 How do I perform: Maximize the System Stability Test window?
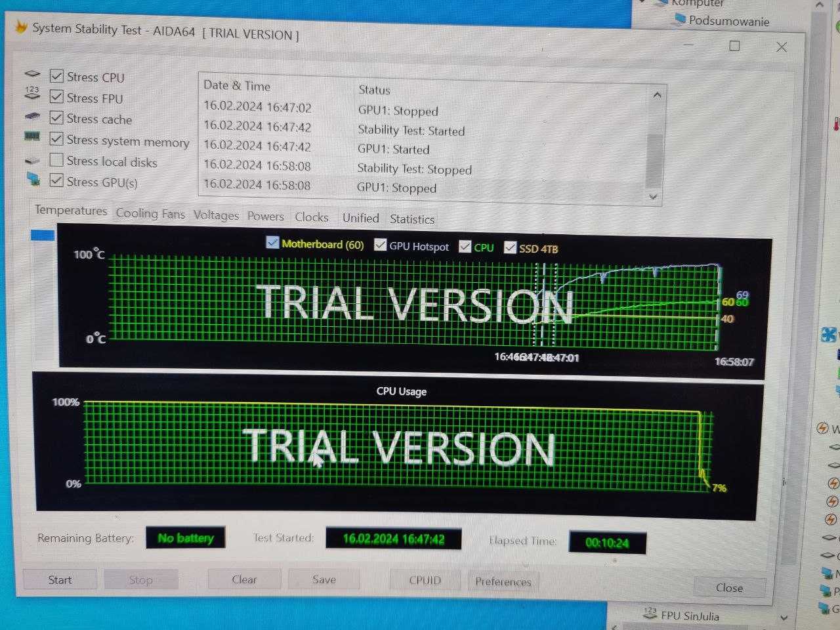734,45
